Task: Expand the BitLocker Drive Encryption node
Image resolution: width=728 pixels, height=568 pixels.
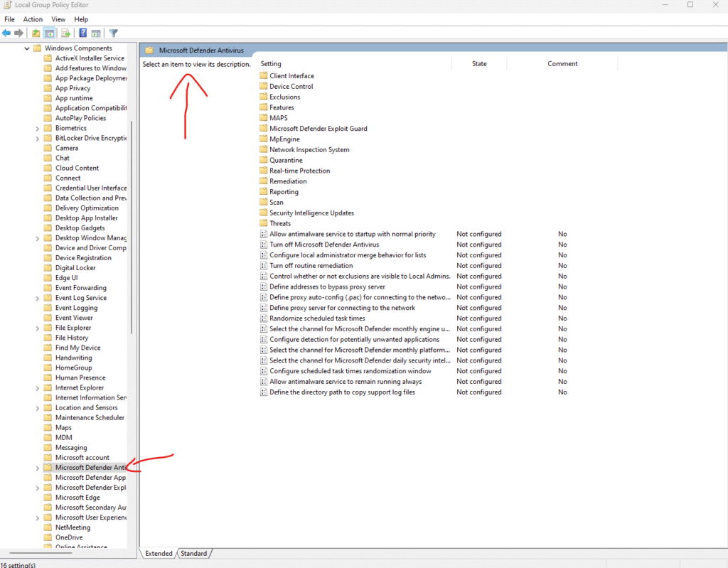Action: pyautogui.click(x=38, y=139)
